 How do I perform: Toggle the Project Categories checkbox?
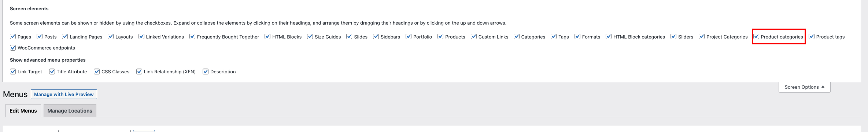(x=702, y=37)
